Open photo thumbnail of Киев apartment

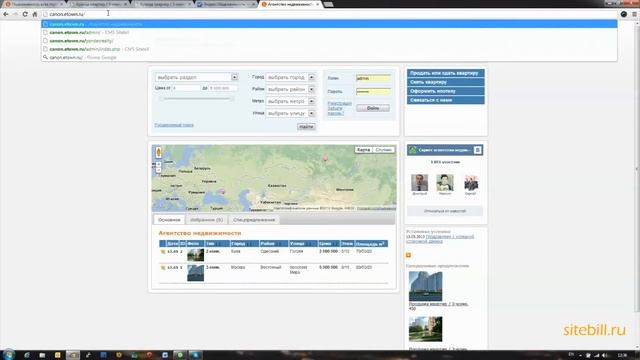pyautogui.click(x=196, y=255)
